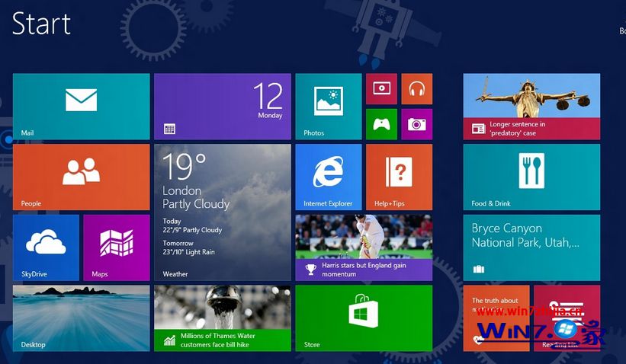The height and width of the screenshot is (364, 626).
Task: Click the Start heading text
Action: coord(41,24)
